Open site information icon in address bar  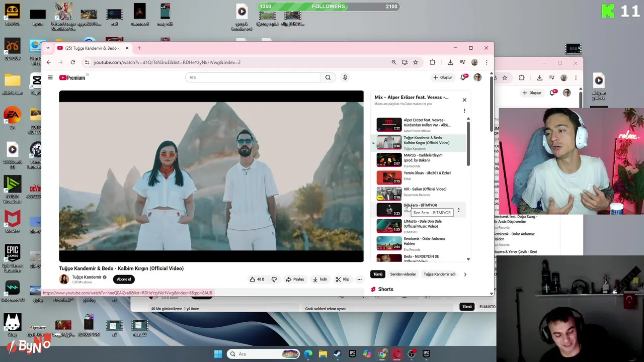pos(87,62)
